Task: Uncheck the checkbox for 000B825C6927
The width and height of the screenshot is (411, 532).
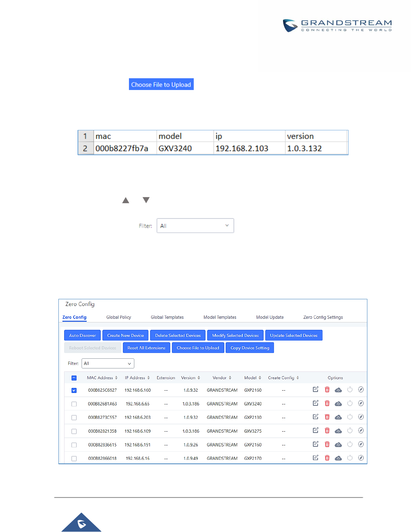Action: tap(74, 390)
